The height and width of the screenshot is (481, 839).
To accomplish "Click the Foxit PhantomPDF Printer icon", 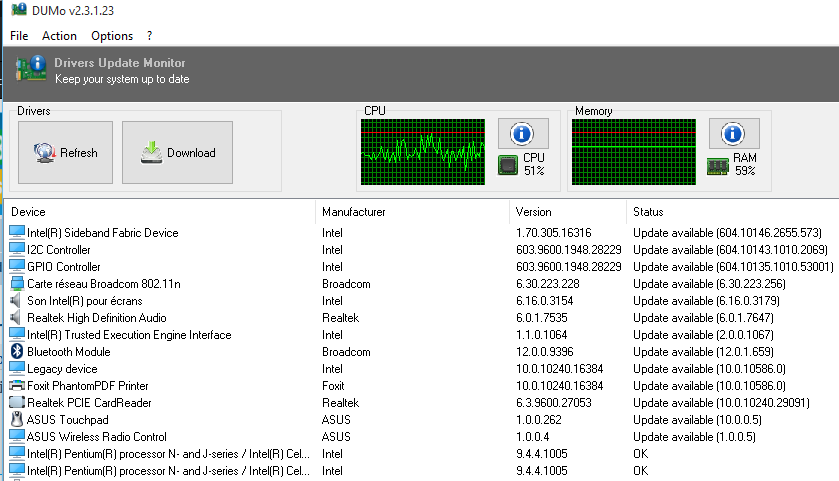I will click(x=17, y=386).
